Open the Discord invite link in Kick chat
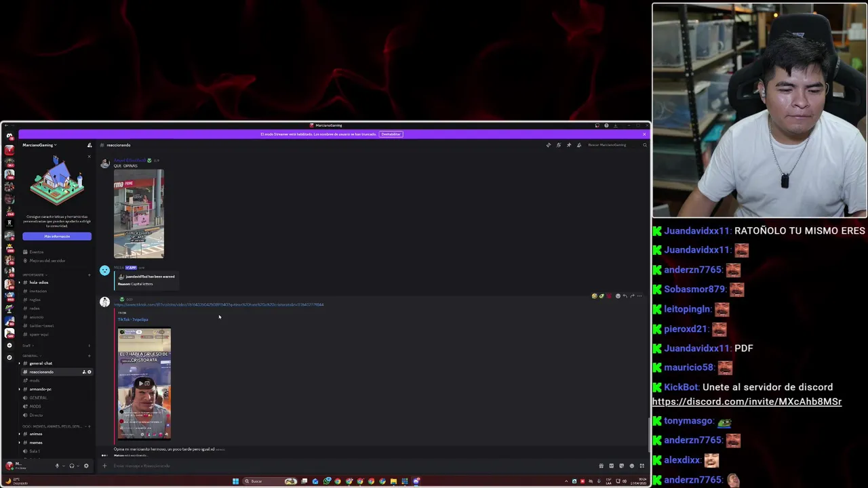The image size is (868, 488). [x=747, y=402]
